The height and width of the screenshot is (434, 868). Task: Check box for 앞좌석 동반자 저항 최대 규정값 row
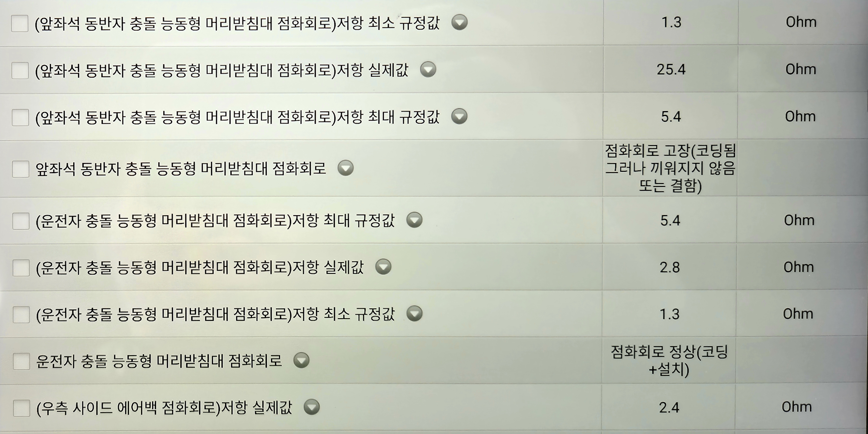pyautogui.click(x=20, y=117)
